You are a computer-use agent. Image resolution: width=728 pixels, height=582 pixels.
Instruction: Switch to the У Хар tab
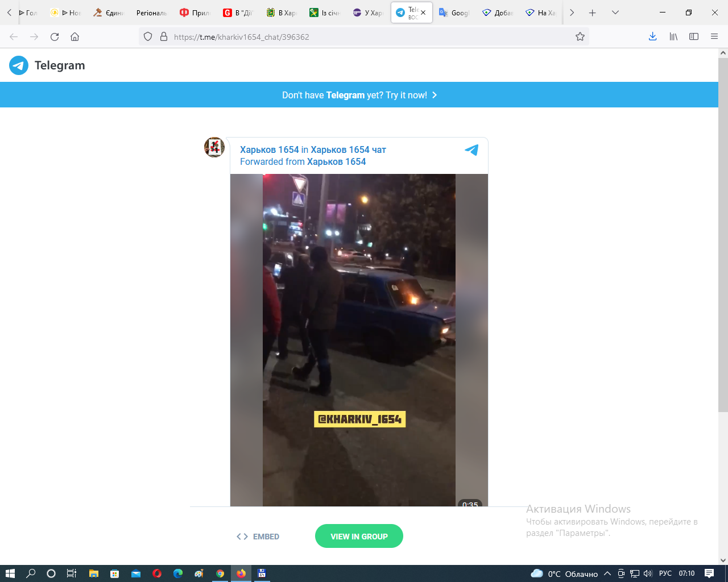point(368,13)
